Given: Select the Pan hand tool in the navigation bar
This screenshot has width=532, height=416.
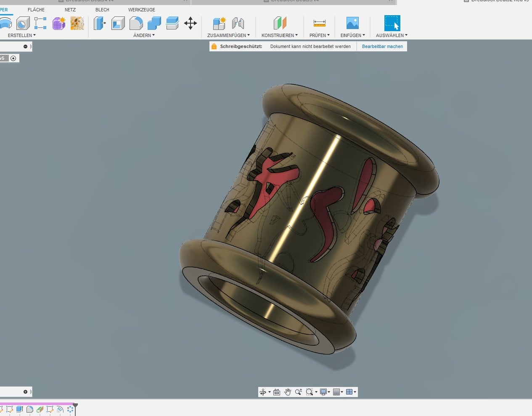Looking at the screenshot, I should point(288,392).
